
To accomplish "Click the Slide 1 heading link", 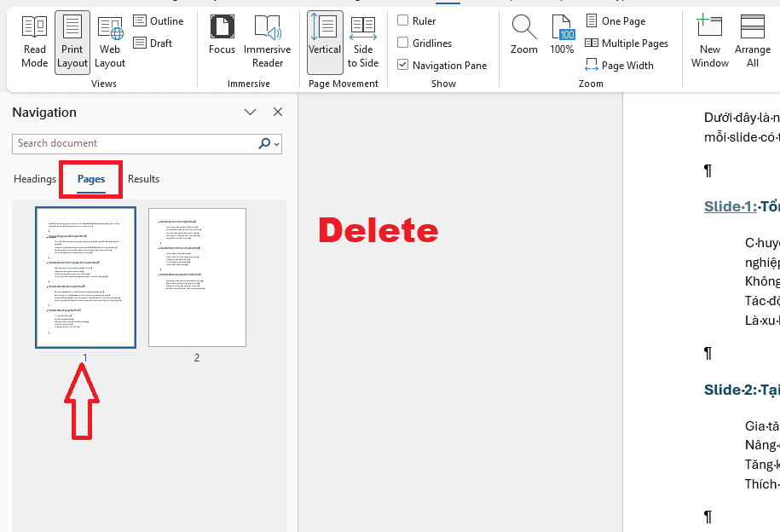I will pyautogui.click(x=731, y=206).
